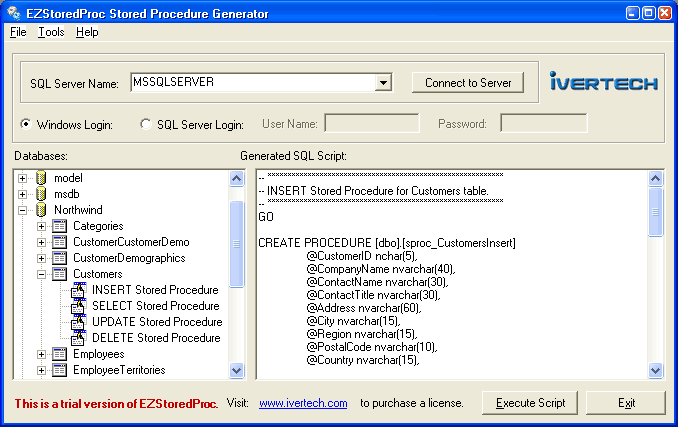
Task: Click the databases tree scroll down arrow
Action: click(x=237, y=370)
